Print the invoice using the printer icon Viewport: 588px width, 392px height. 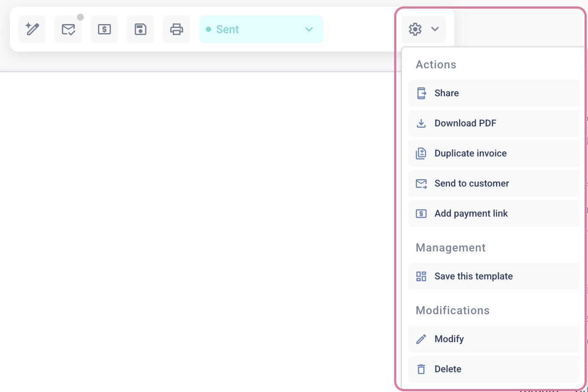[176, 29]
